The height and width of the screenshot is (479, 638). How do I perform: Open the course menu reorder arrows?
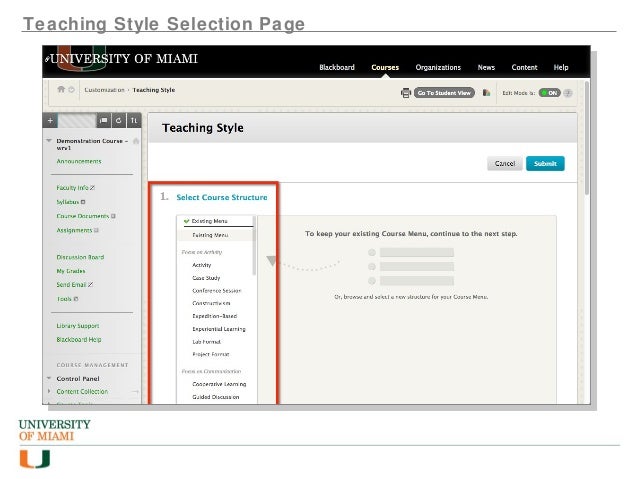pos(133,120)
